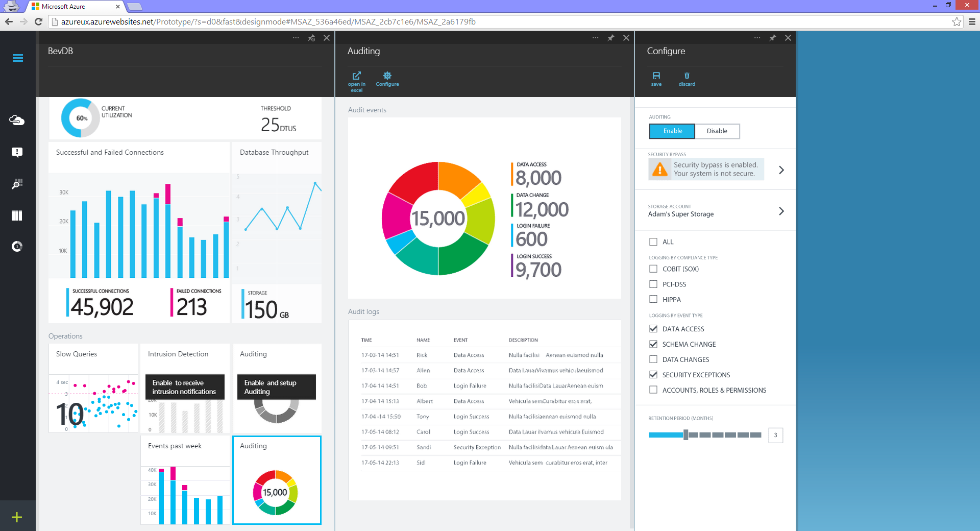Click the security bypass warning icon
This screenshot has width=980, height=531.
tap(660, 169)
